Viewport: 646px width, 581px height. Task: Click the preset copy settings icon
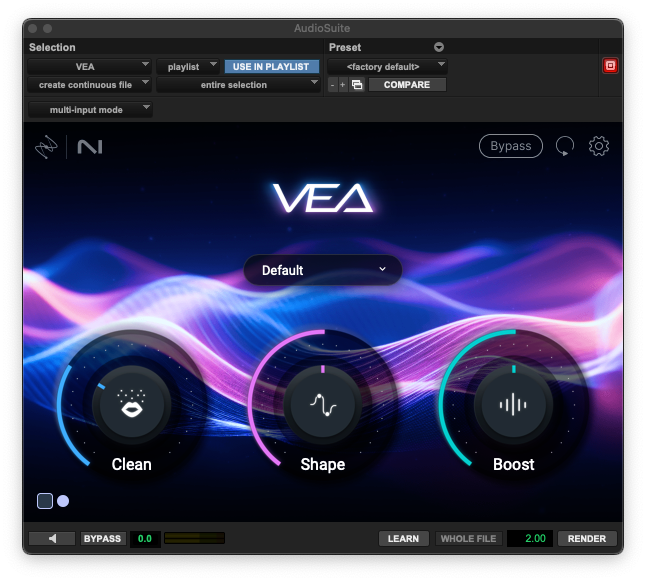click(357, 85)
